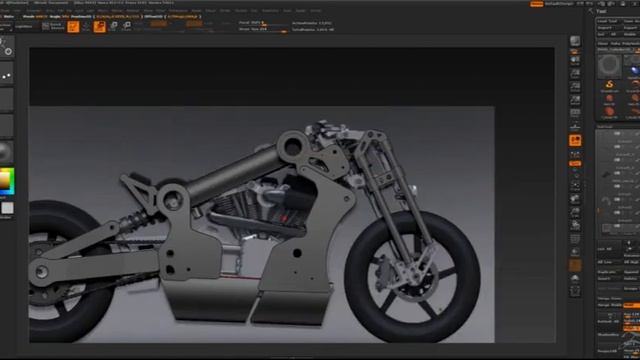Screen dimensions: 640x360
Task: Toggle Transp transparency button
Action: coord(575,252)
